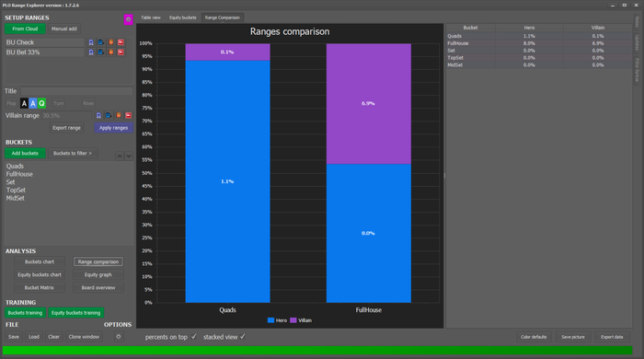Move selected bucket up with arrow
The image size is (644, 359).
pyautogui.click(x=119, y=156)
